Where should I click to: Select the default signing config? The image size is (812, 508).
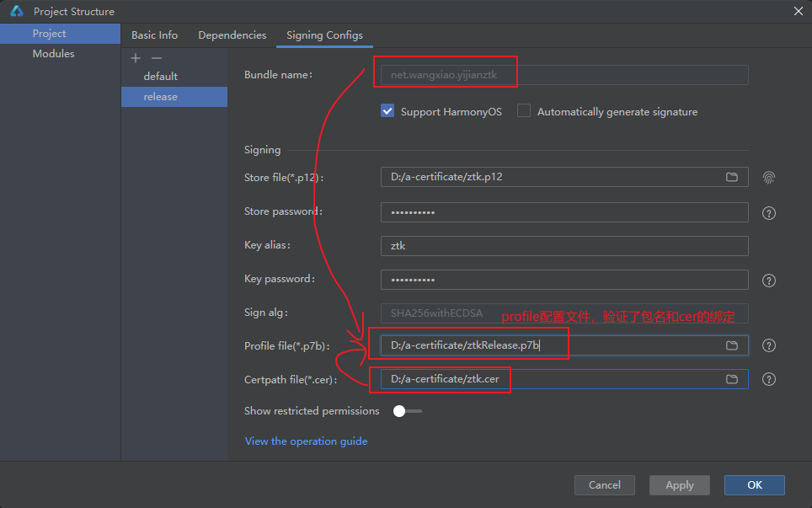tap(161, 77)
